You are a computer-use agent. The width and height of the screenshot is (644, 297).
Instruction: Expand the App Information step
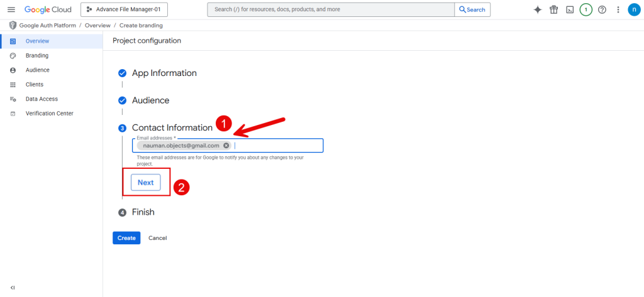[164, 73]
